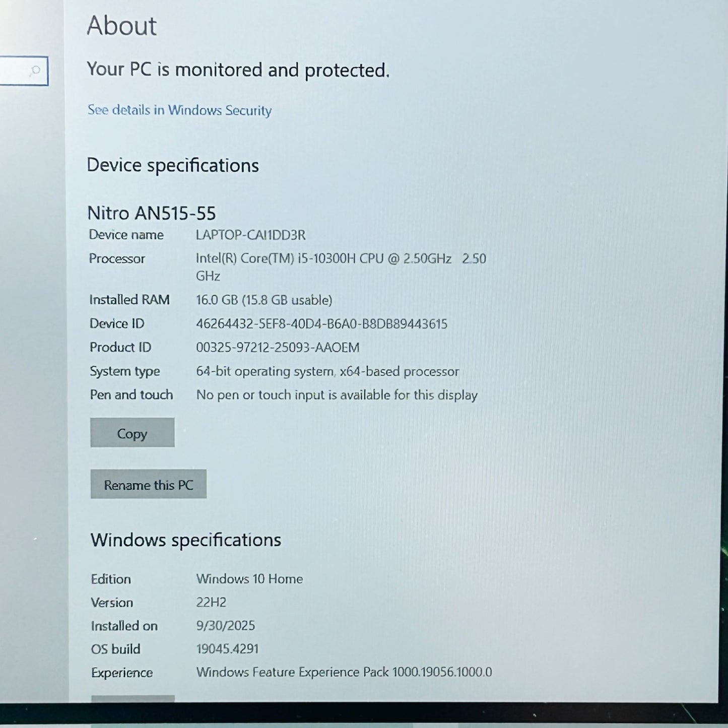Click the Intel Core i5-10300H processor text

point(323,259)
